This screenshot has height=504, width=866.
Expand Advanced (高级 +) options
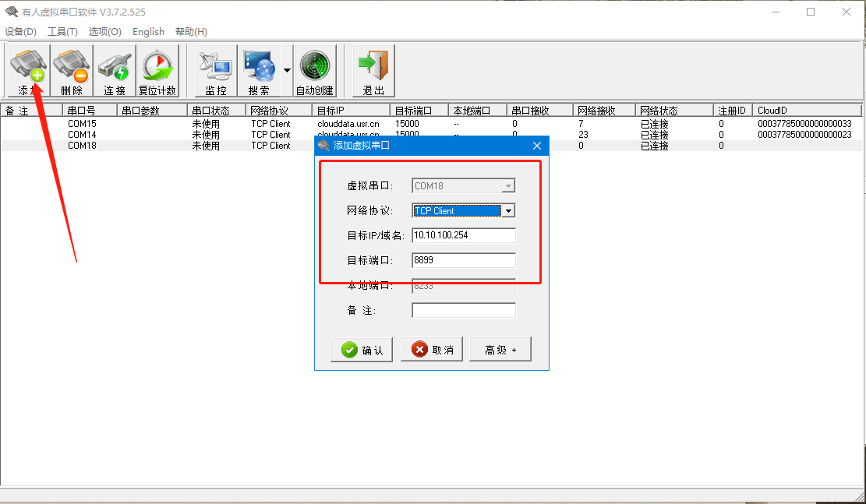[x=500, y=350]
